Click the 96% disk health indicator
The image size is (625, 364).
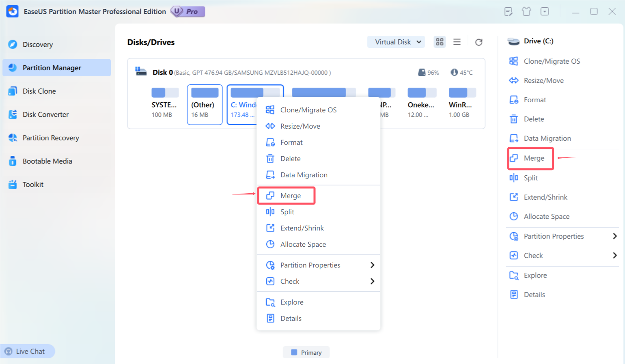[x=429, y=72]
